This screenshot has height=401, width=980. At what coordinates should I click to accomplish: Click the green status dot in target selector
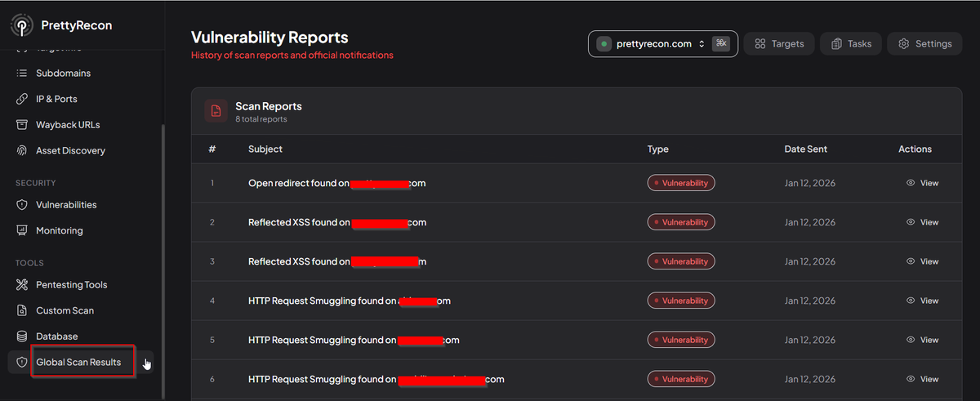pyautogui.click(x=604, y=44)
